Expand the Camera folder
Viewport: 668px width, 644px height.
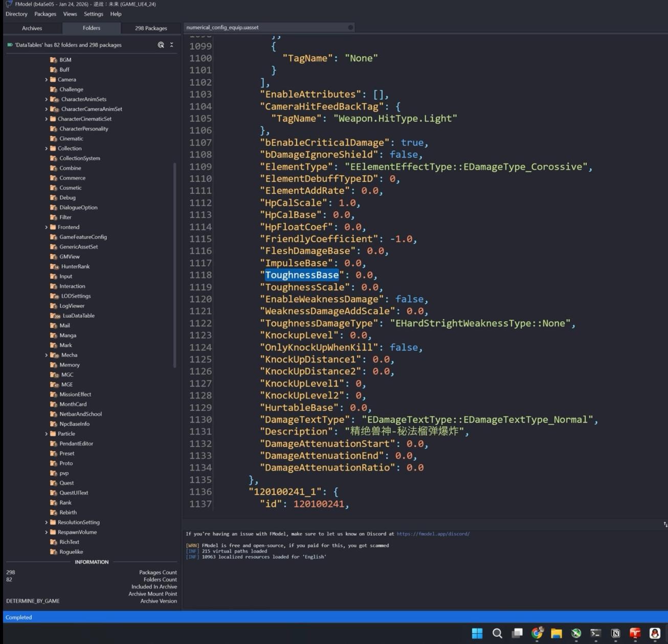[x=46, y=80]
